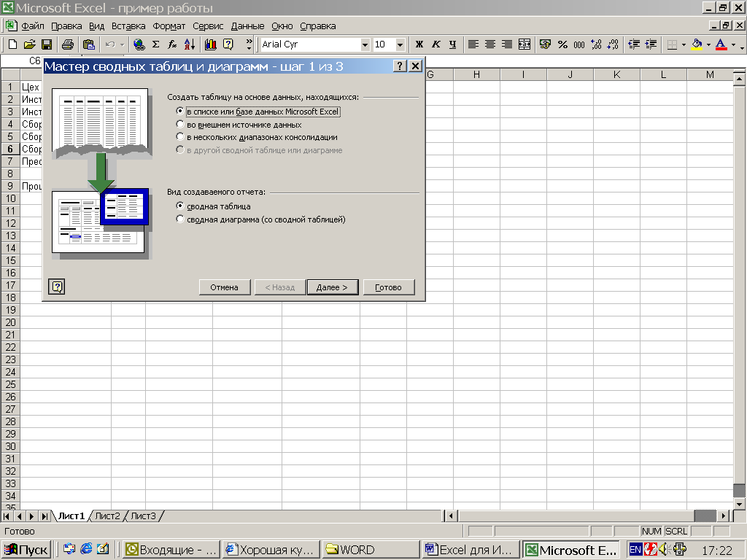Apply Percent style format
The image size is (747, 560).
pyautogui.click(x=562, y=44)
